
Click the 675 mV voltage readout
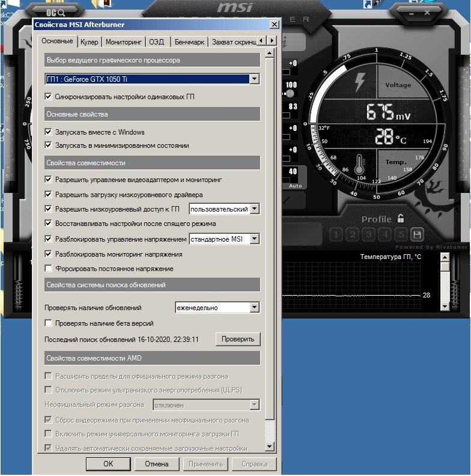pyautogui.click(x=388, y=112)
